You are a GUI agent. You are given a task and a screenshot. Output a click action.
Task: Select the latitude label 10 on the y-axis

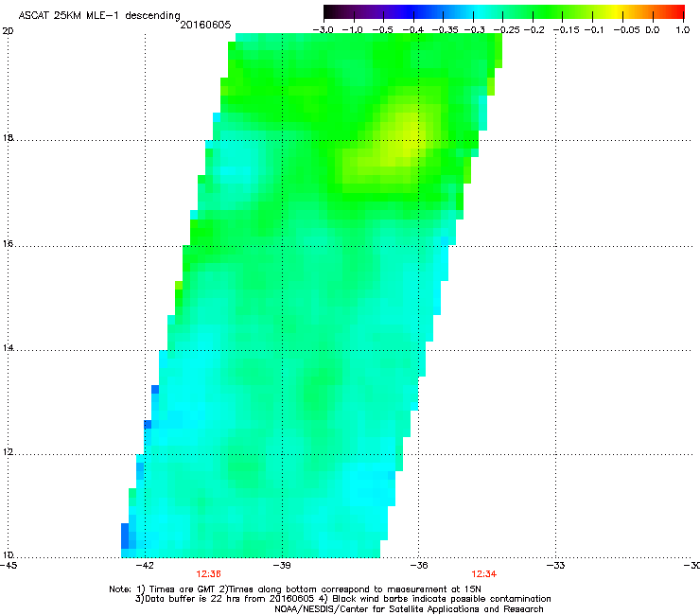pos(8,555)
